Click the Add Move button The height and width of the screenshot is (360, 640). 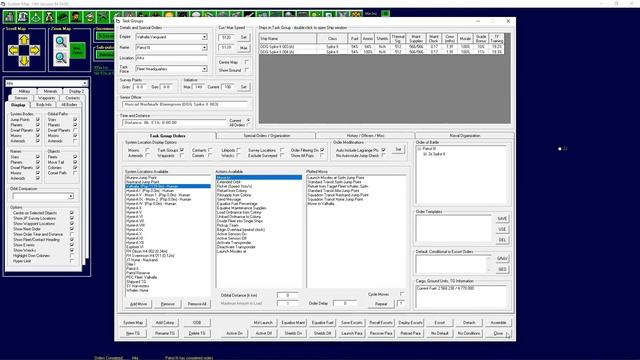(x=138, y=304)
